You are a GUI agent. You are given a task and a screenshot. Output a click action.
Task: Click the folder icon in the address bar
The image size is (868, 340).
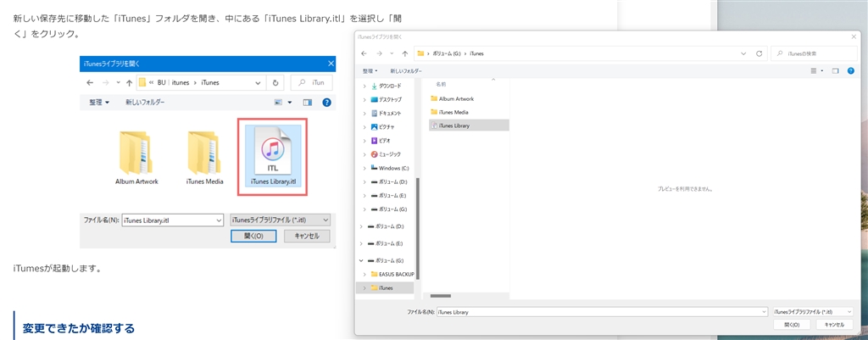420,53
